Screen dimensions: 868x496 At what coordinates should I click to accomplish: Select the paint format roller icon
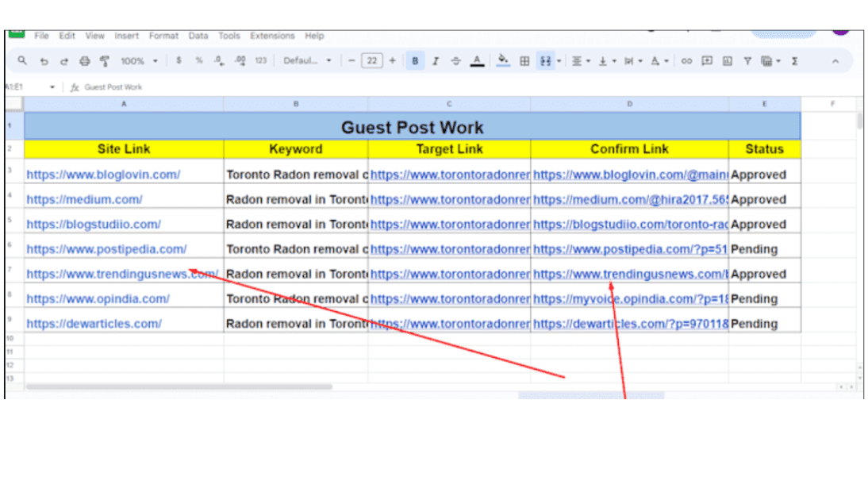(x=105, y=61)
